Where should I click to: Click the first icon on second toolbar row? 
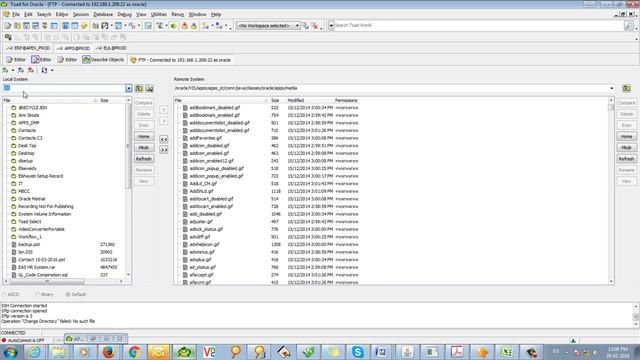coord(8,37)
